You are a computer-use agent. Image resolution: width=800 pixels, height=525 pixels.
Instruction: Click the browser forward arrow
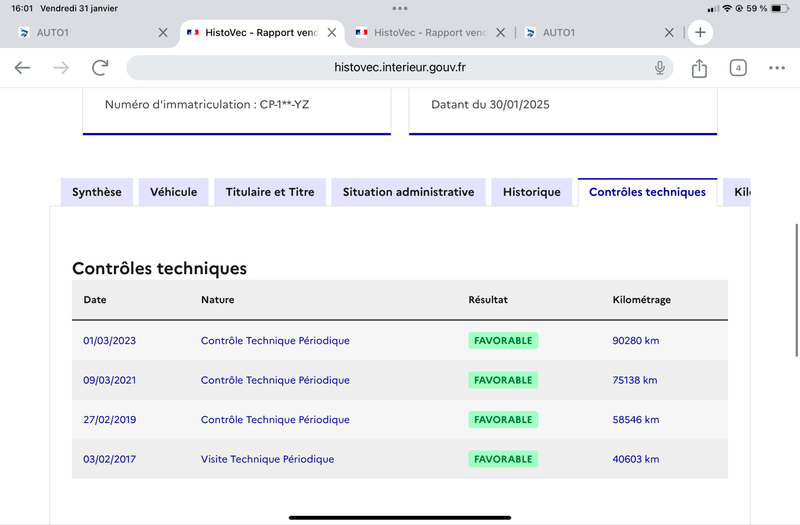click(x=61, y=67)
